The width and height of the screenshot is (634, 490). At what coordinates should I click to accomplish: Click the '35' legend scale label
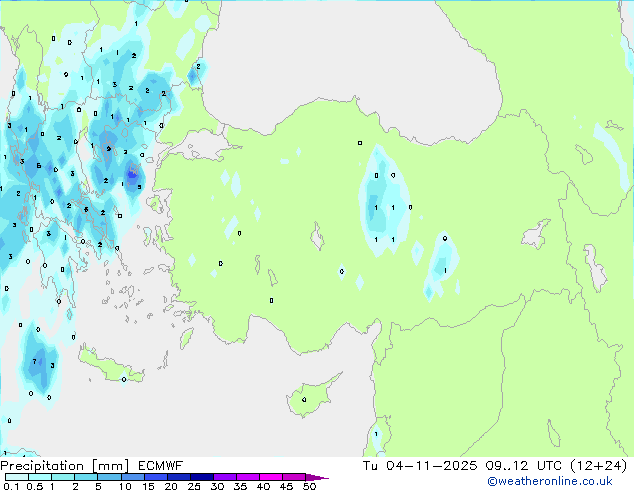coord(240,486)
